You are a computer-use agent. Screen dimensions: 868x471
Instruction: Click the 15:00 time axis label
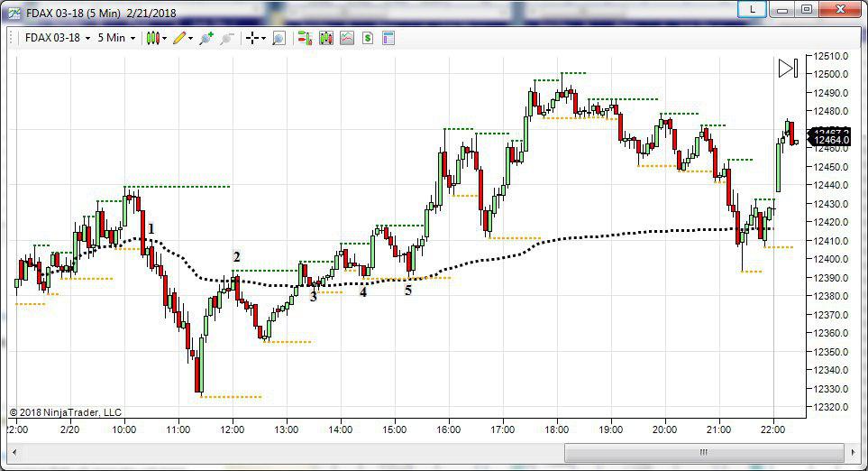point(394,429)
